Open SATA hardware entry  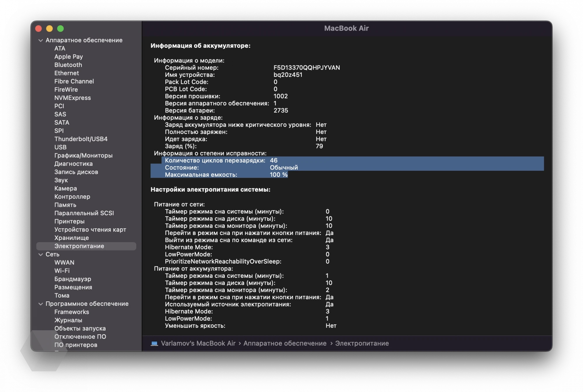click(x=62, y=123)
